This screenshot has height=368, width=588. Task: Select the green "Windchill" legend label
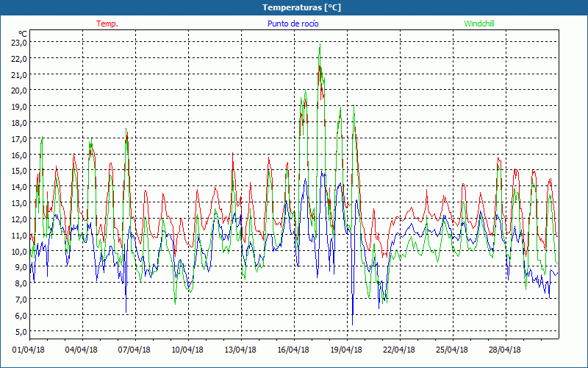coord(479,24)
